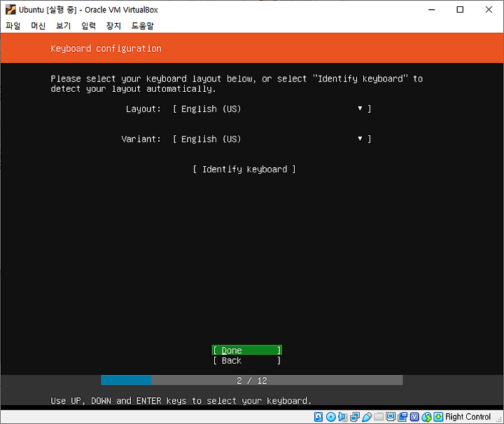Click the USB devices icon in status bar
Screen dimensions: 504x424
[367, 417]
